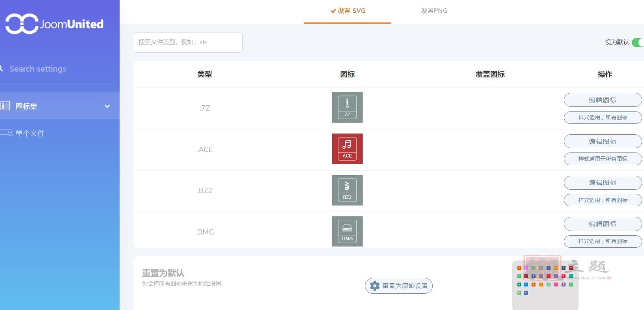This screenshot has height=310, width=644.
Task: Click the search magnifier icon in sidebar
Action: pos(2,69)
